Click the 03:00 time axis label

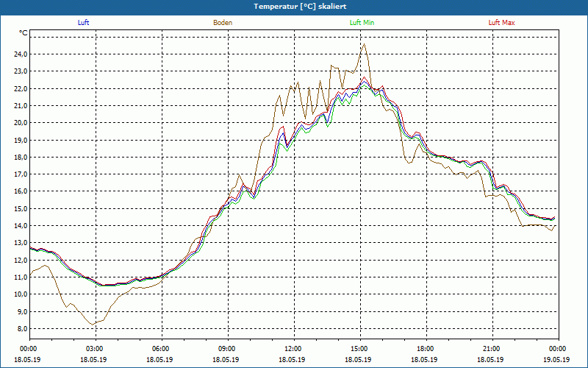click(x=96, y=349)
